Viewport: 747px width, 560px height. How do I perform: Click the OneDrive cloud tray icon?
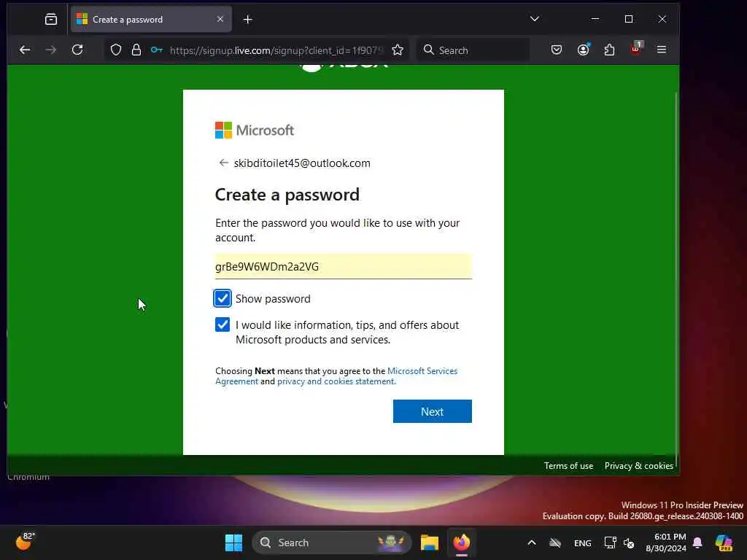coord(555,542)
